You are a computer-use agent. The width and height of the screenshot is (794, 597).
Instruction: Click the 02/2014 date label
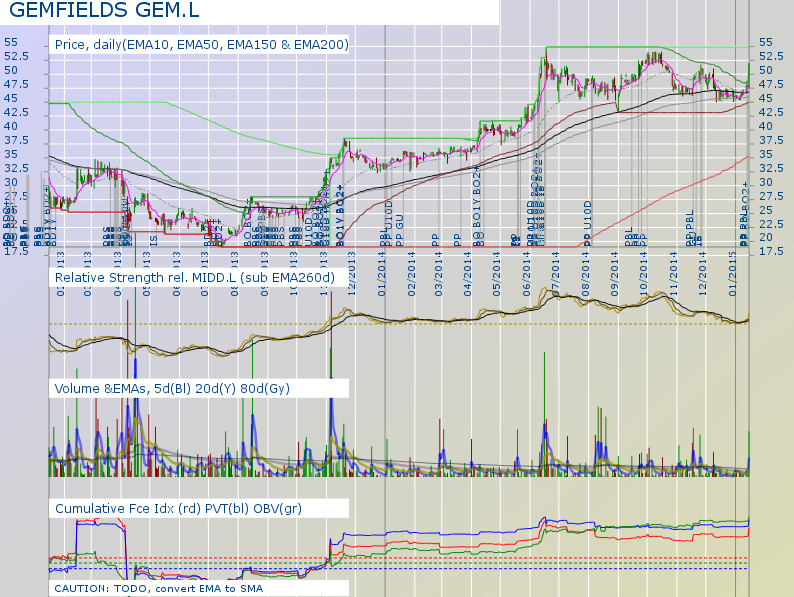point(411,274)
